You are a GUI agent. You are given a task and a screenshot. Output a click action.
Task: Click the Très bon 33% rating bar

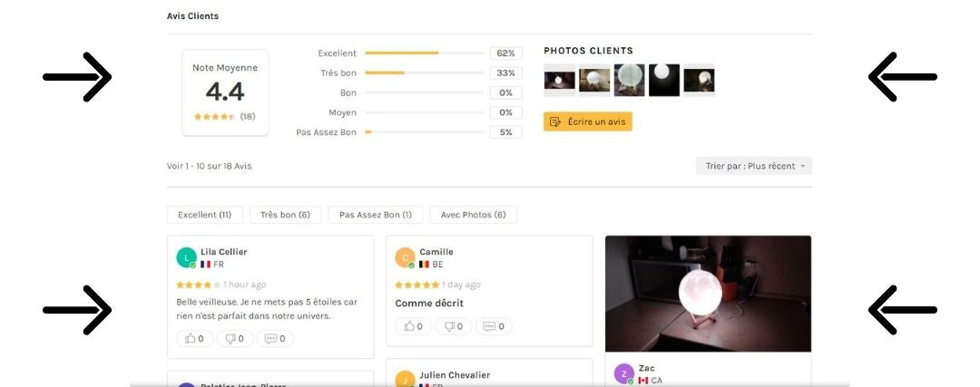(x=425, y=73)
